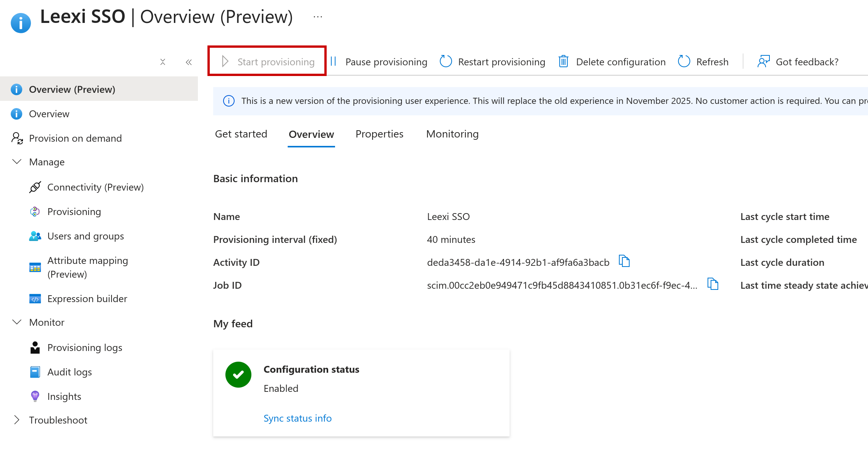Click the Got feedback person icon
The image size is (868, 456).
(763, 61)
